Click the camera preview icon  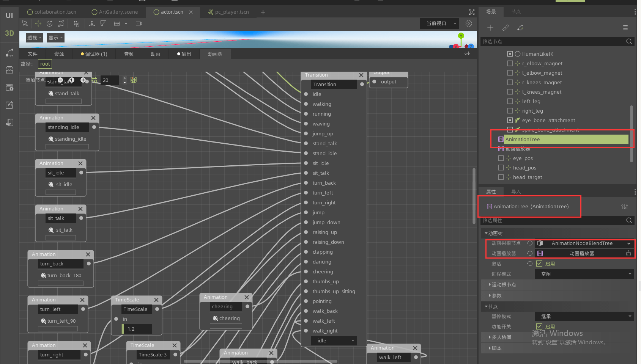point(139,24)
